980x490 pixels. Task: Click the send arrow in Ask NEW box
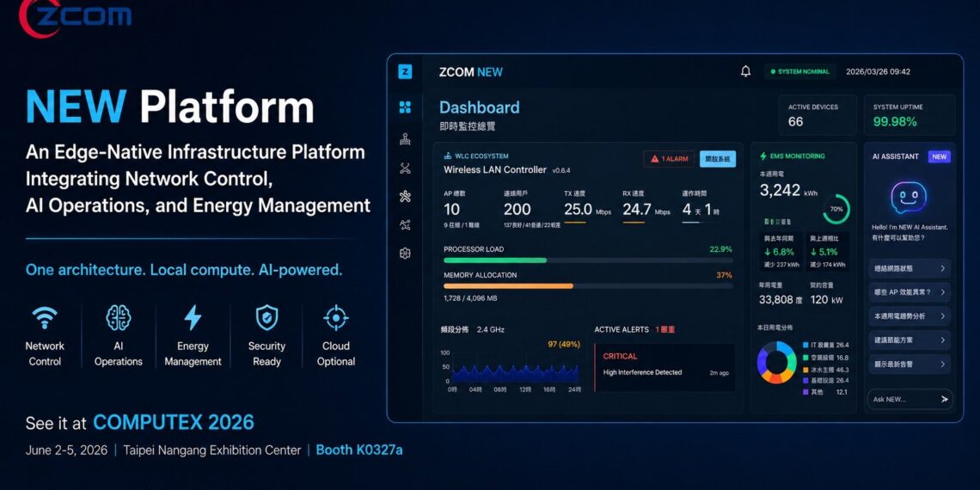(944, 399)
